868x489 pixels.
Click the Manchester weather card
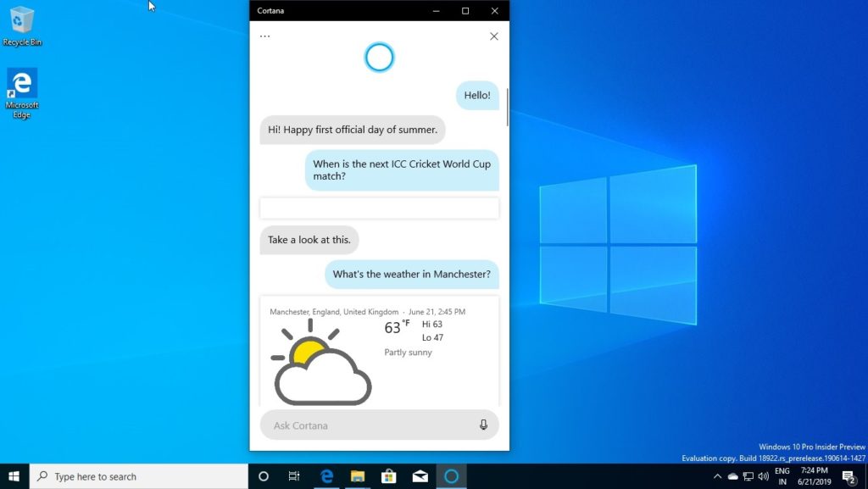(x=379, y=352)
